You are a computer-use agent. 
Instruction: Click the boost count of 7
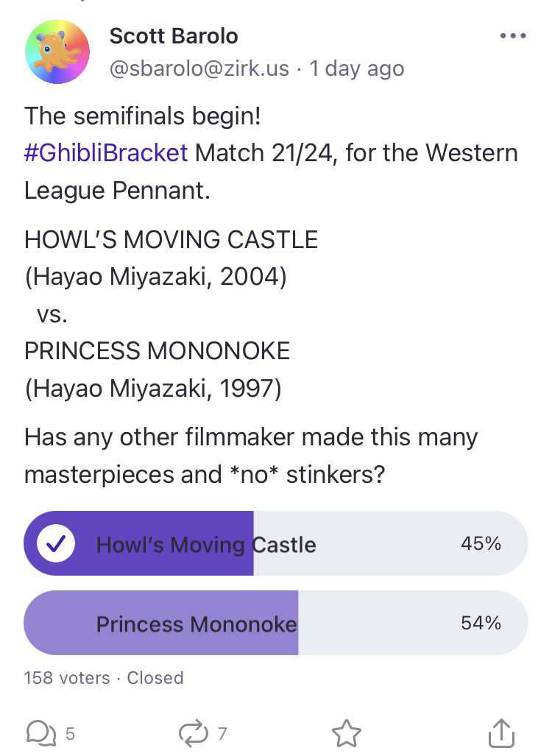pyautogui.click(x=222, y=733)
